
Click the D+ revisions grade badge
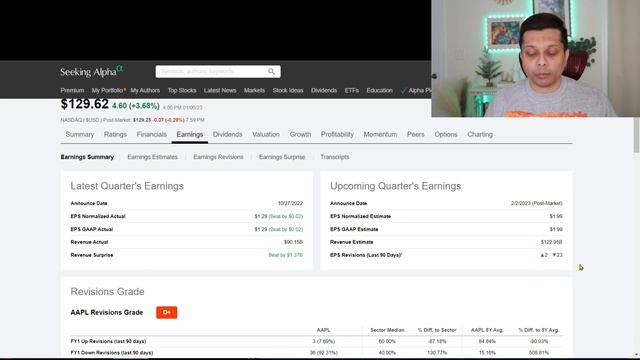[x=167, y=312]
